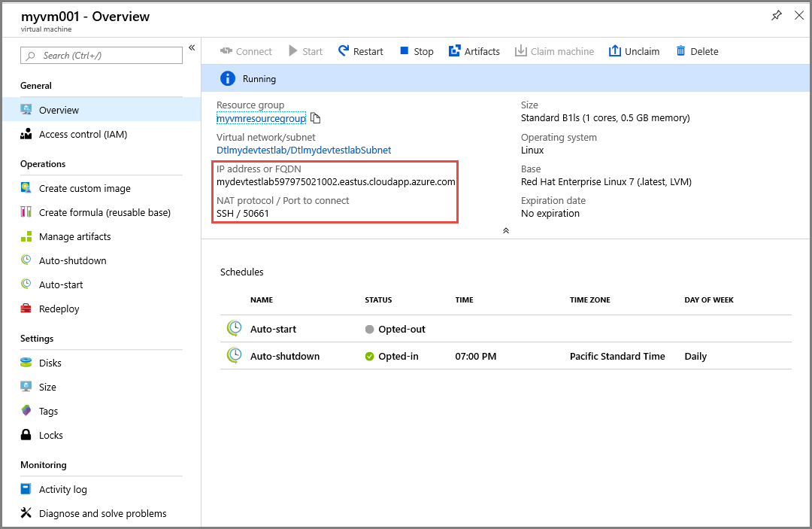Collapse the essentials section double arrow

tap(506, 230)
